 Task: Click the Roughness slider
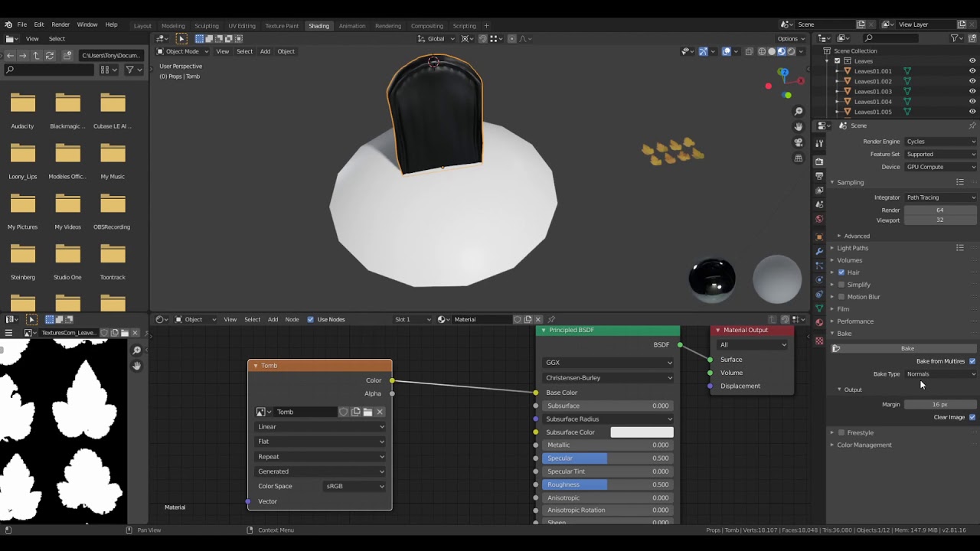click(608, 484)
